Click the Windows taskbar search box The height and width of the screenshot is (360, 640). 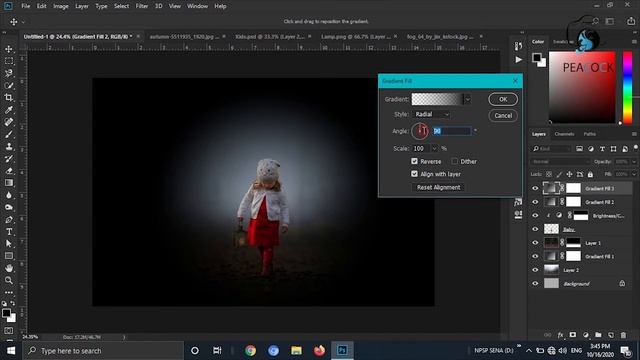tap(103, 351)
